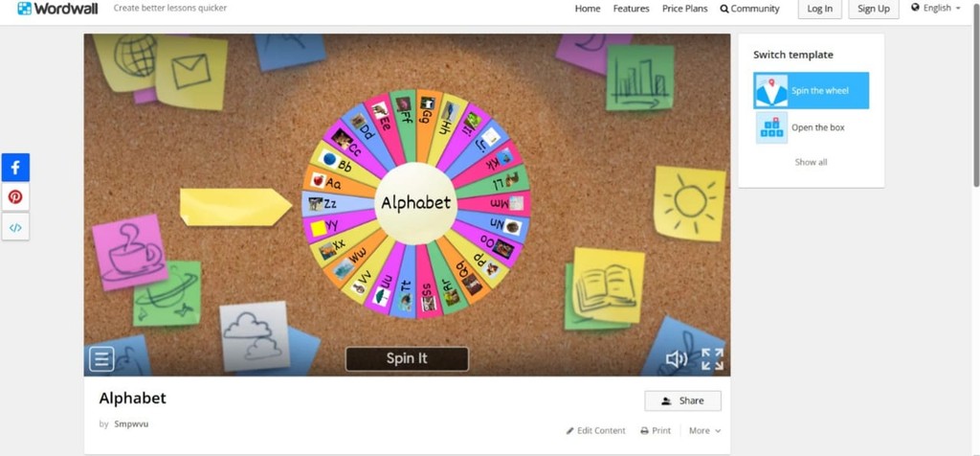Toggle fullscreen mode for the wheel
This screenshot has height=456, width=980.
click(x=712, y=359)
